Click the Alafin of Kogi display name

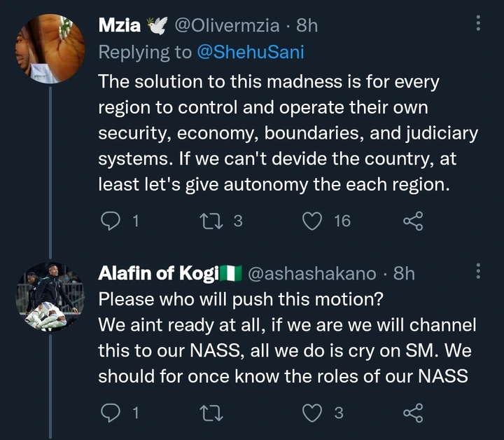(158, 274)
